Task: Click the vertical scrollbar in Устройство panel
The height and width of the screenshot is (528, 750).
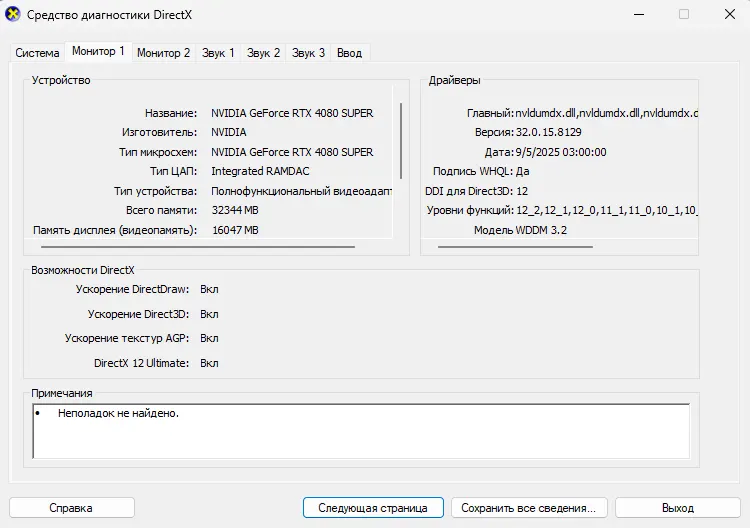Action: click(401, 140)
